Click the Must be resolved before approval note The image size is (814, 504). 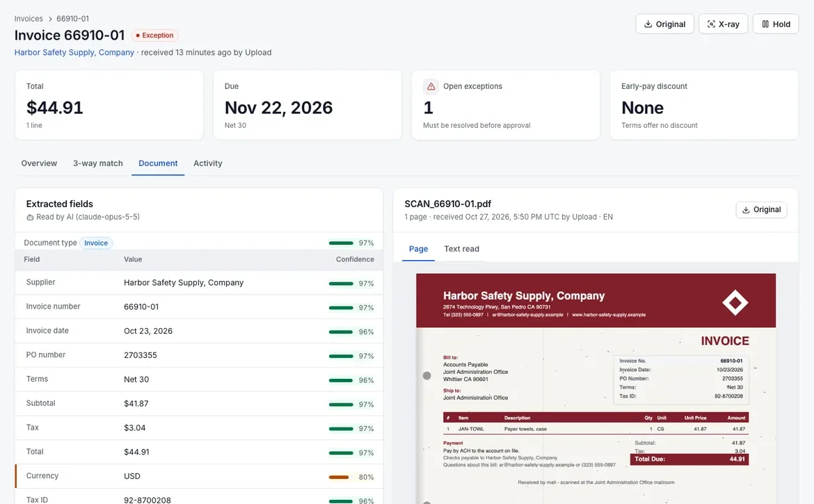[477, 126]
